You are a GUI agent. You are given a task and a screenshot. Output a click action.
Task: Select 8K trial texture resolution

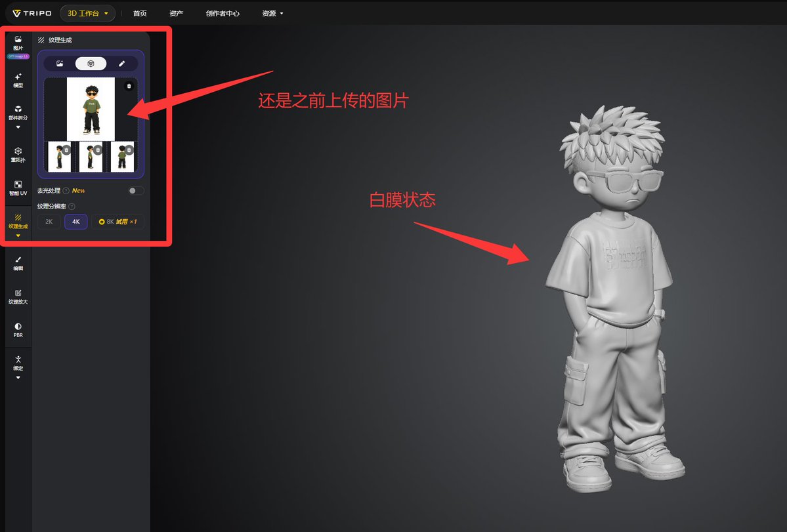tap(117, 222)
